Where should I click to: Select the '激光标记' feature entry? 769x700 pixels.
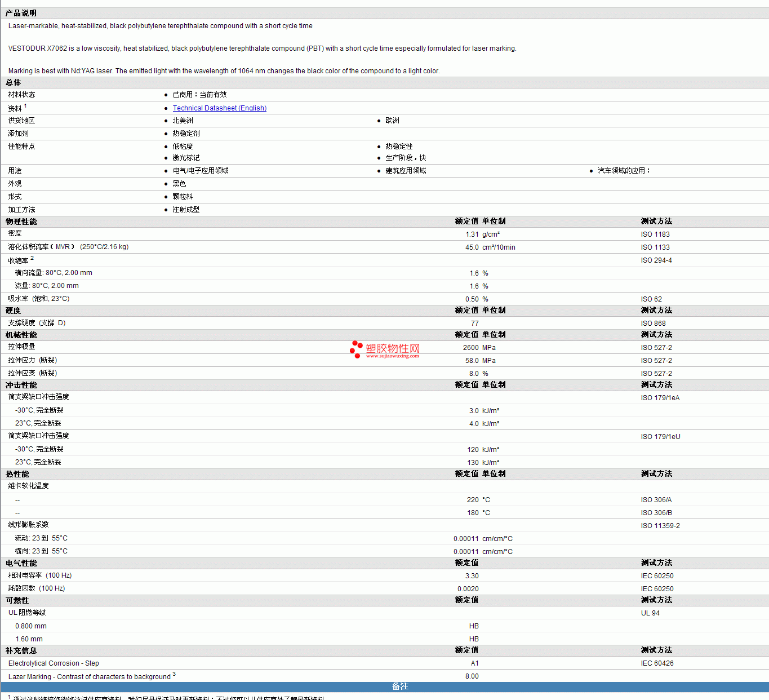pyautogui.click(x=186, y=158)
